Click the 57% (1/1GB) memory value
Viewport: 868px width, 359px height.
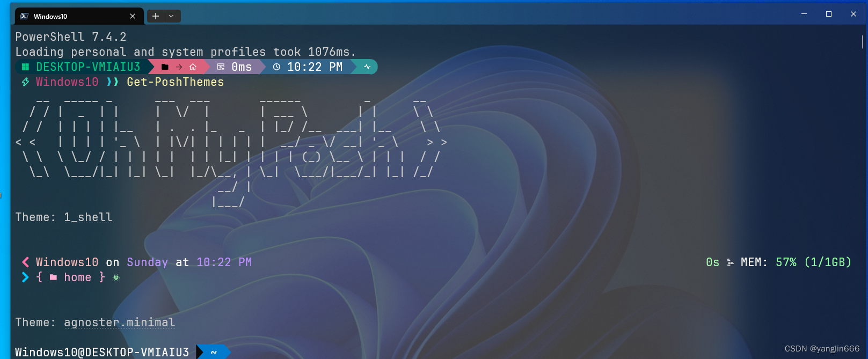(814, 262)
